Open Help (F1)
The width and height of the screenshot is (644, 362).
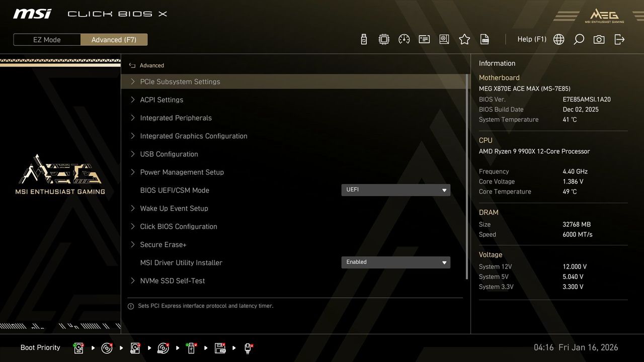coord(532,39)
